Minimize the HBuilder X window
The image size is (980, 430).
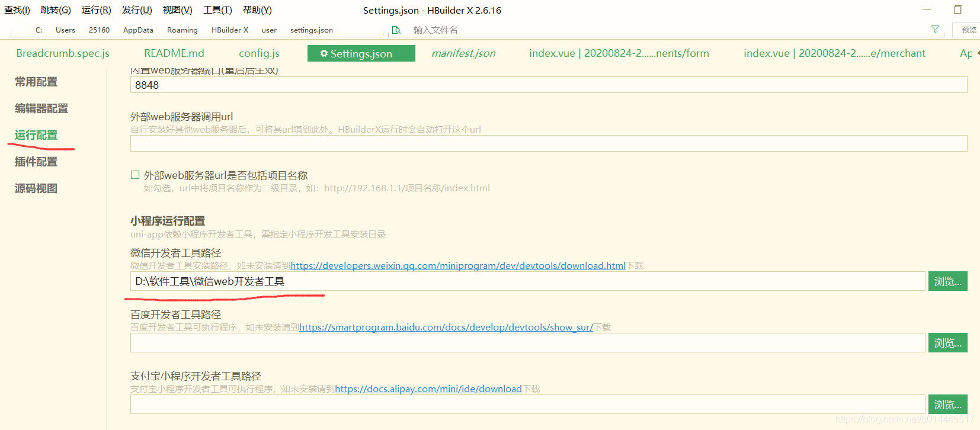(927, 9)
